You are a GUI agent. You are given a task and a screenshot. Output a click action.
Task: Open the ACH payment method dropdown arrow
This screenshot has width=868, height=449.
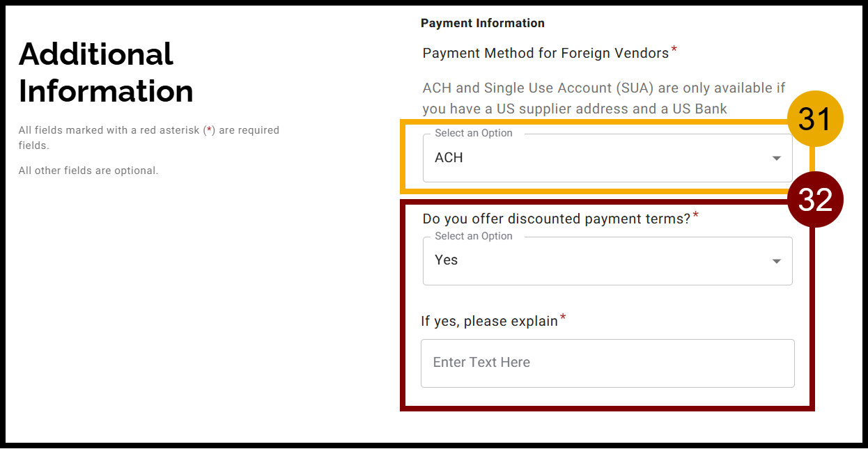[776, 159]
